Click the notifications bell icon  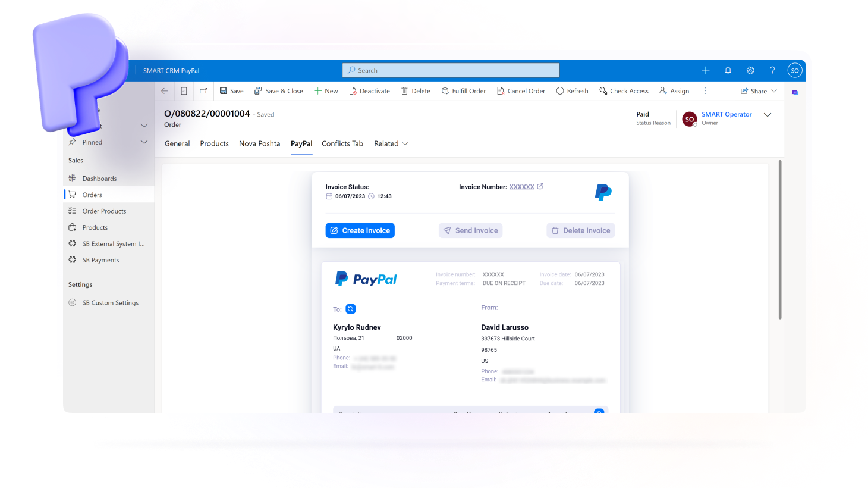point(728,70)
